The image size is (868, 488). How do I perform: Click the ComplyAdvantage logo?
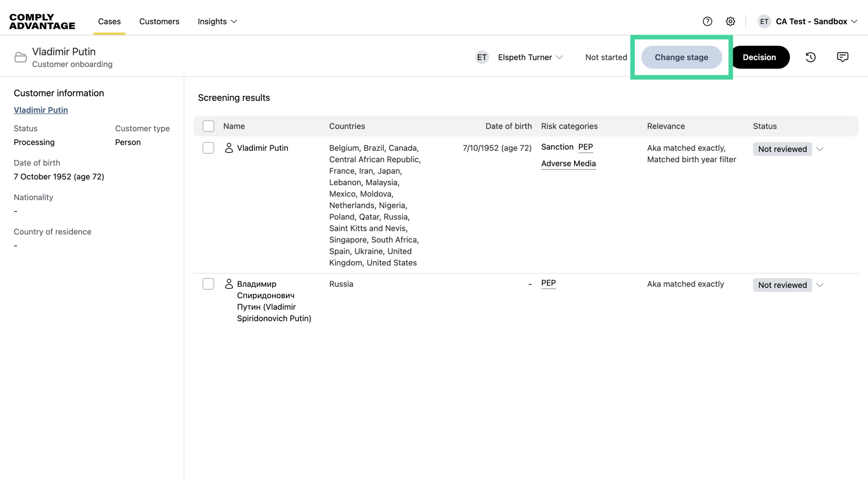pos(42,21)
